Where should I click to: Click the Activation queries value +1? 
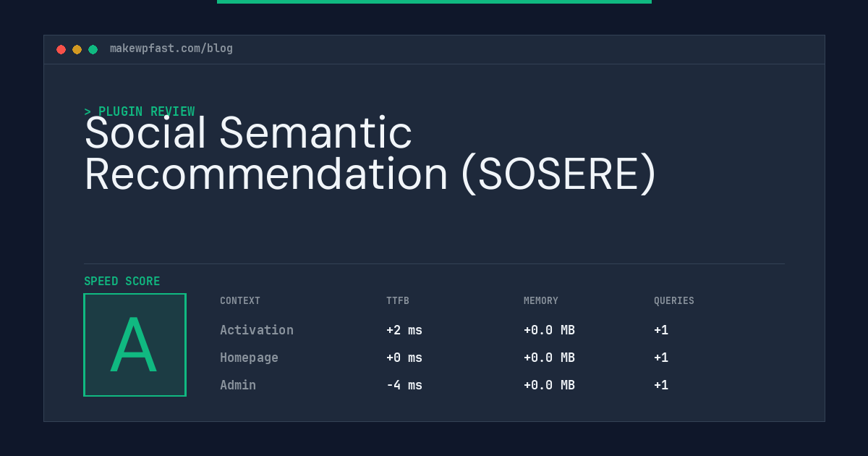click(x=661, y=330)
